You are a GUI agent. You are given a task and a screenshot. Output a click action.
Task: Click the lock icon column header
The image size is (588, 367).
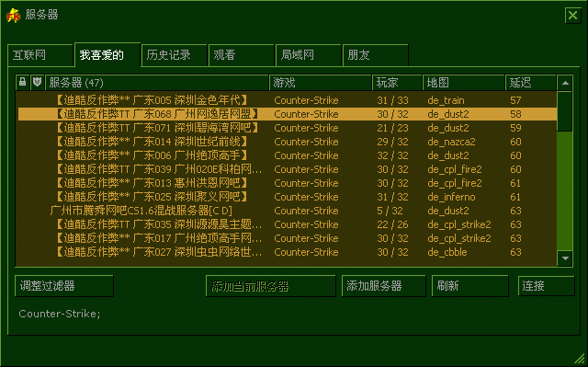pos(22,82)
